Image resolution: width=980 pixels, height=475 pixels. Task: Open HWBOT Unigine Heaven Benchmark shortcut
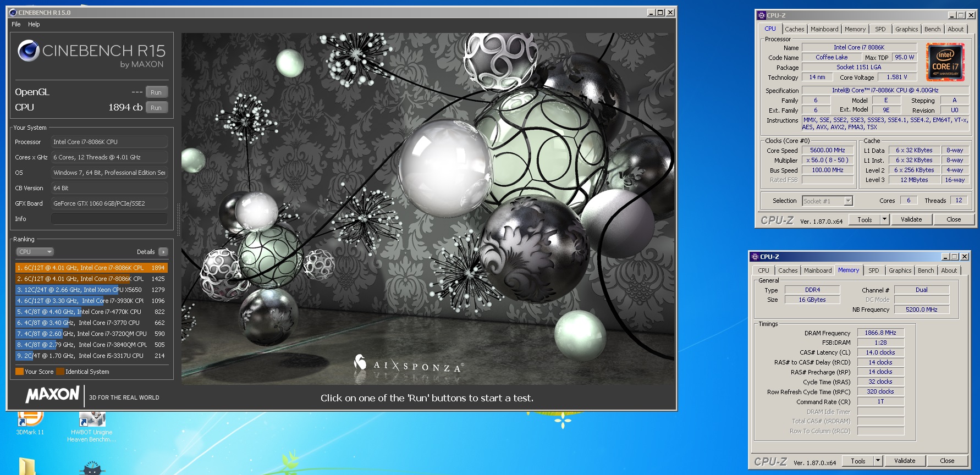92,427
